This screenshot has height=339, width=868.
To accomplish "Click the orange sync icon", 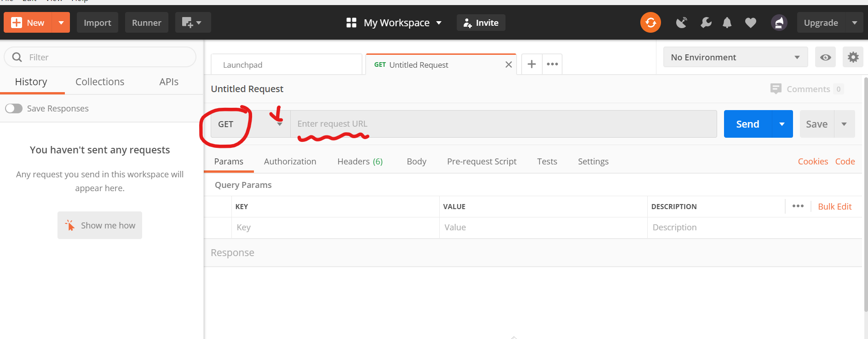I will (x=650, y=23).
